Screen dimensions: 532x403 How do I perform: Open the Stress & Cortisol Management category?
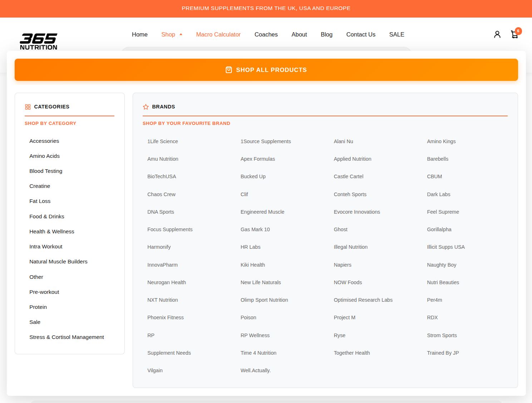pyautogui.click(x=67, y=337)
